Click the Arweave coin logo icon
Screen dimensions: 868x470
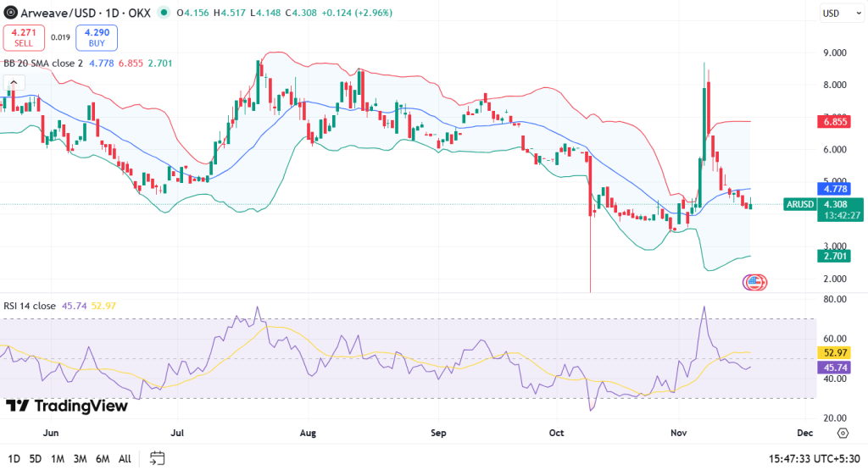click(11, 13)
